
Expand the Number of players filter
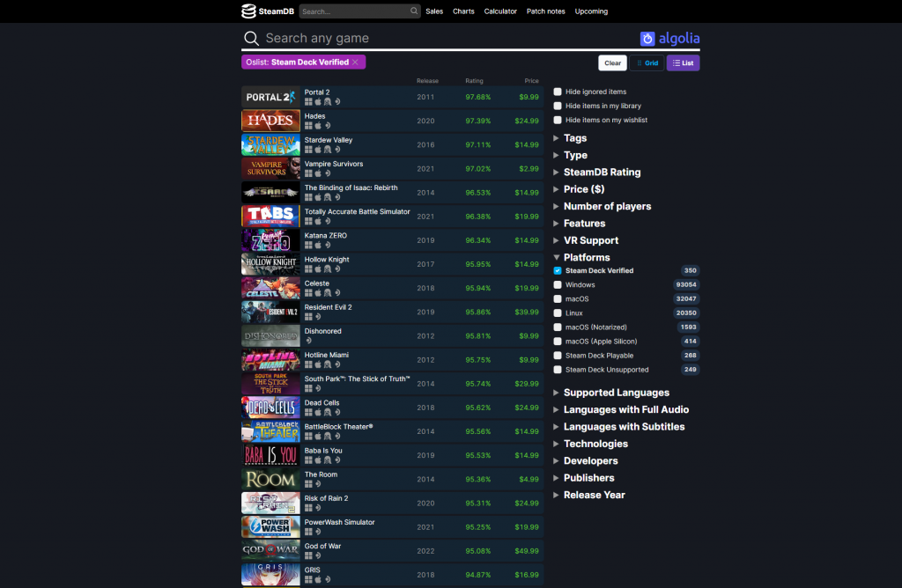603,206
